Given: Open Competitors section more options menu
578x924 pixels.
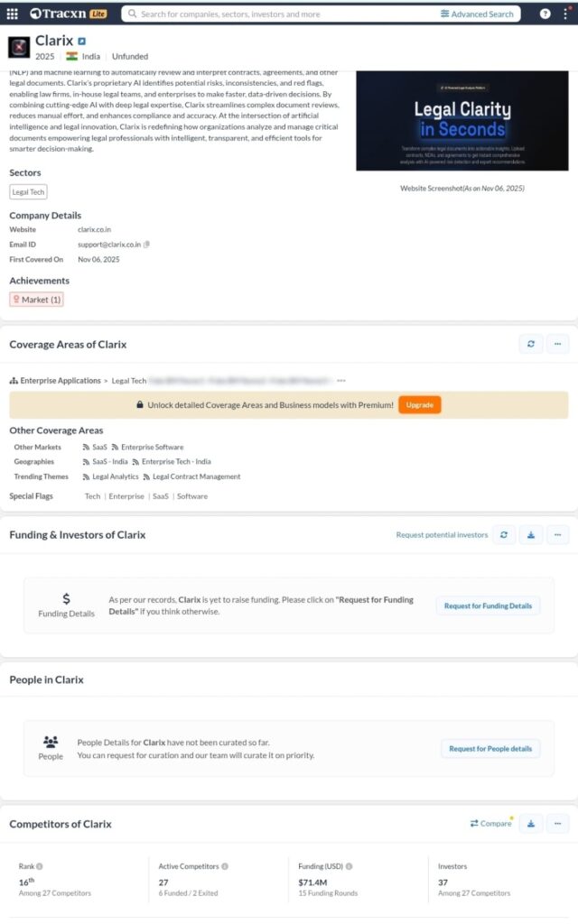Looking at the screenshot, I should 557,824.
